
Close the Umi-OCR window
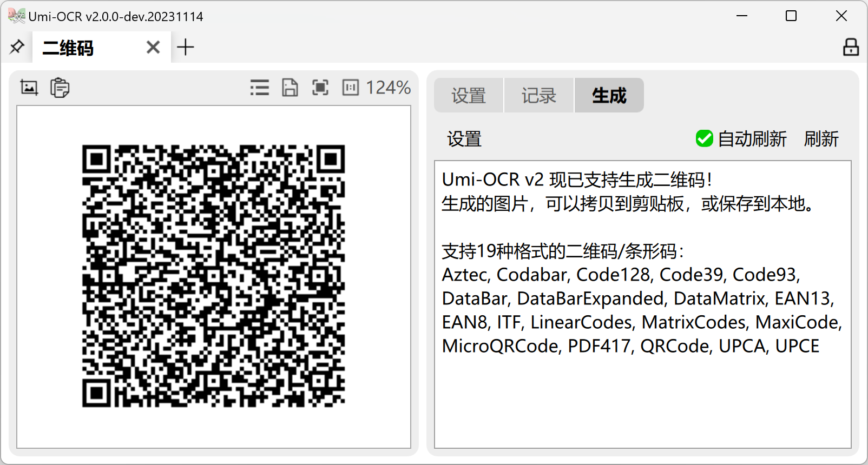pos(841,16)
